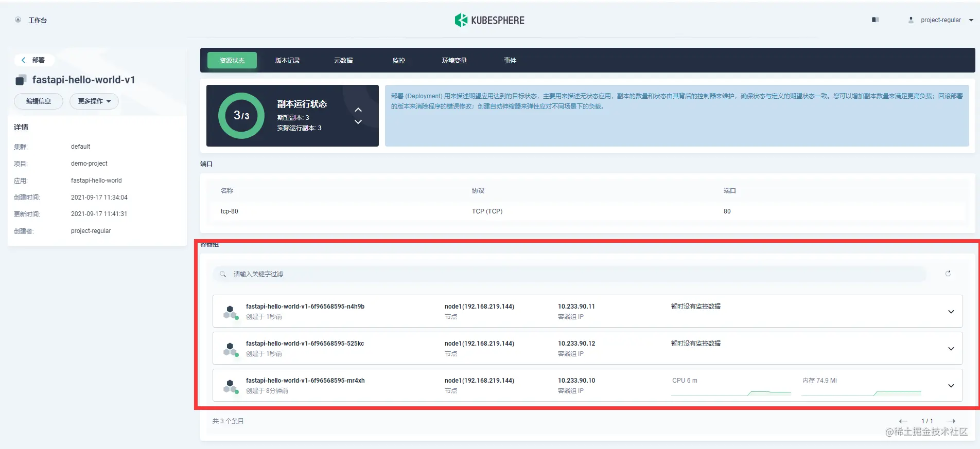The height and width of the screenshot is (449, 980).
Task: Click the update time 2021-09-17 11:41:31
Action: pyautogui.click(x=99, y=214)
